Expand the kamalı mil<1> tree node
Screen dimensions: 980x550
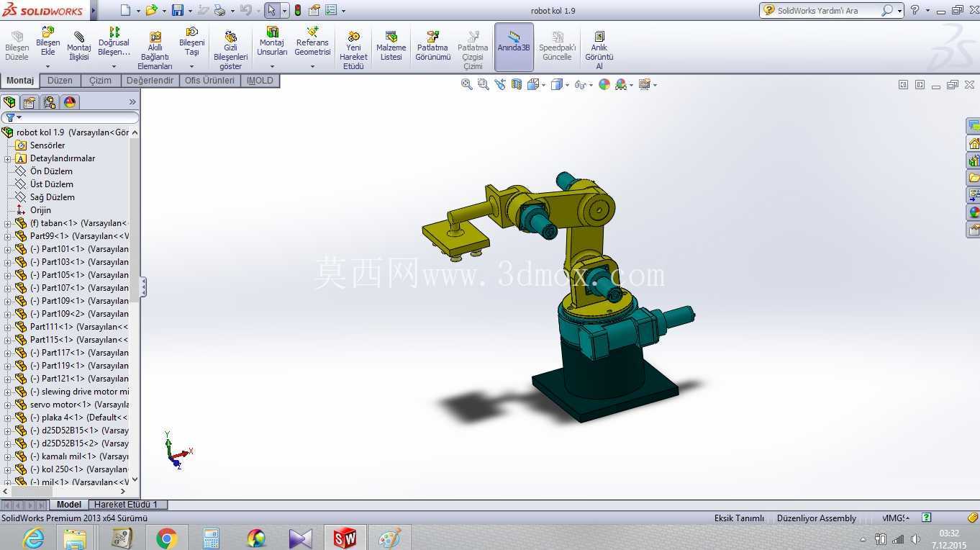(x=7, y=456)
